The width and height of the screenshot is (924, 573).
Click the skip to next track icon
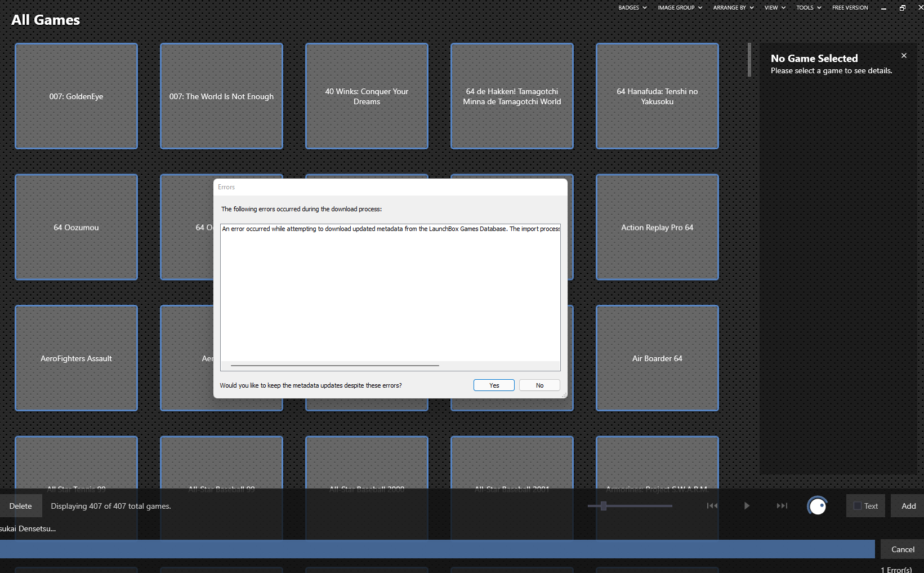point(782,506)
